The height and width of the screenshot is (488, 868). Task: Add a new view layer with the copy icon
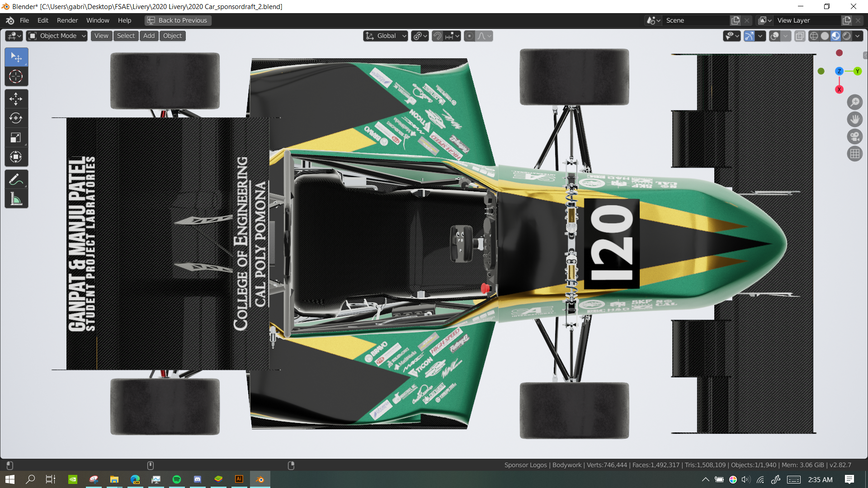click(847, 20)
